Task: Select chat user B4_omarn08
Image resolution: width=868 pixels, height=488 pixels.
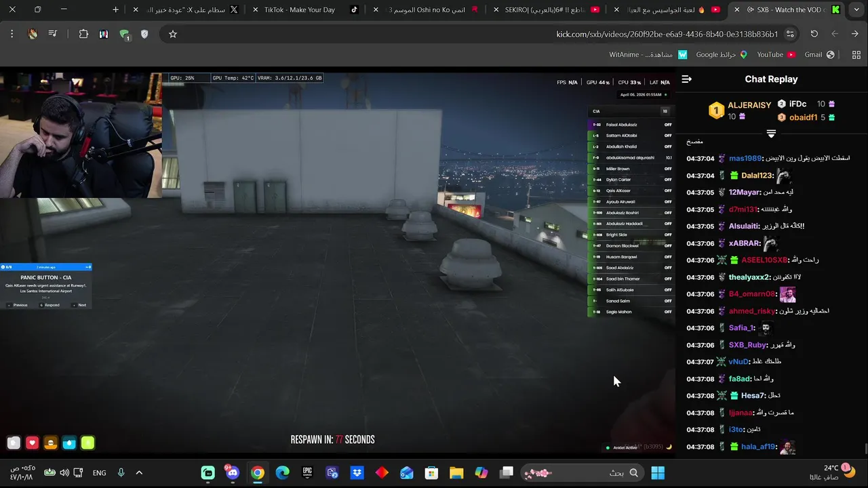Action: (x=752, y=294)
